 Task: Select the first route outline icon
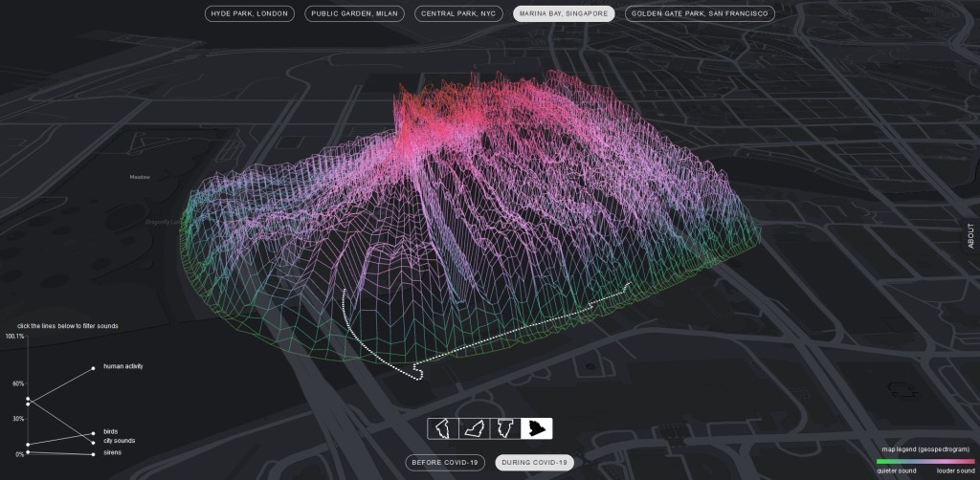click(443, 429)
